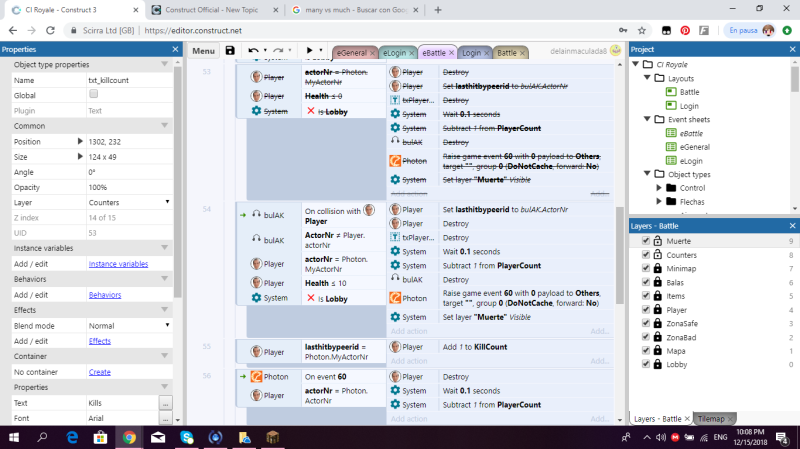Open Microsoft Edge from the taskbar

pos(72,437)
